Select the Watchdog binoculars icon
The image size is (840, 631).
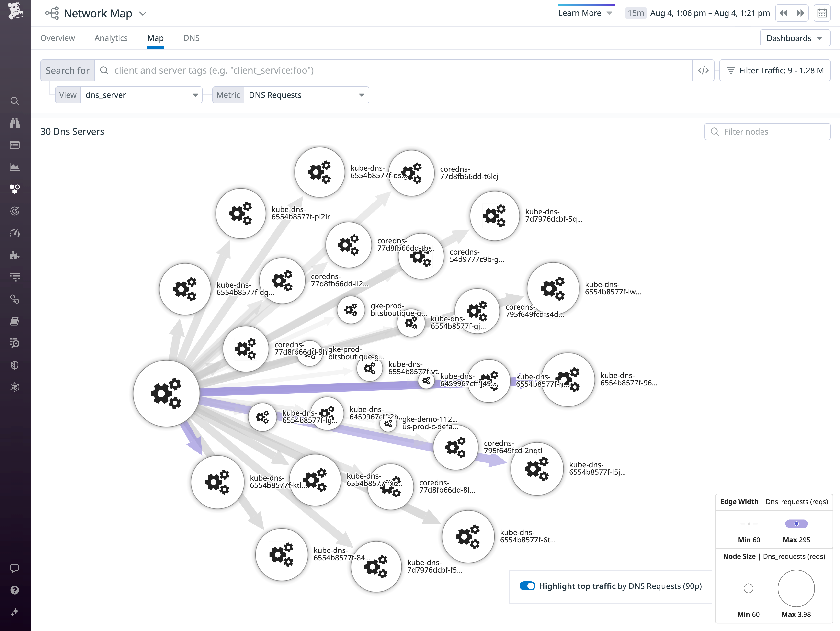pos(15,123)
